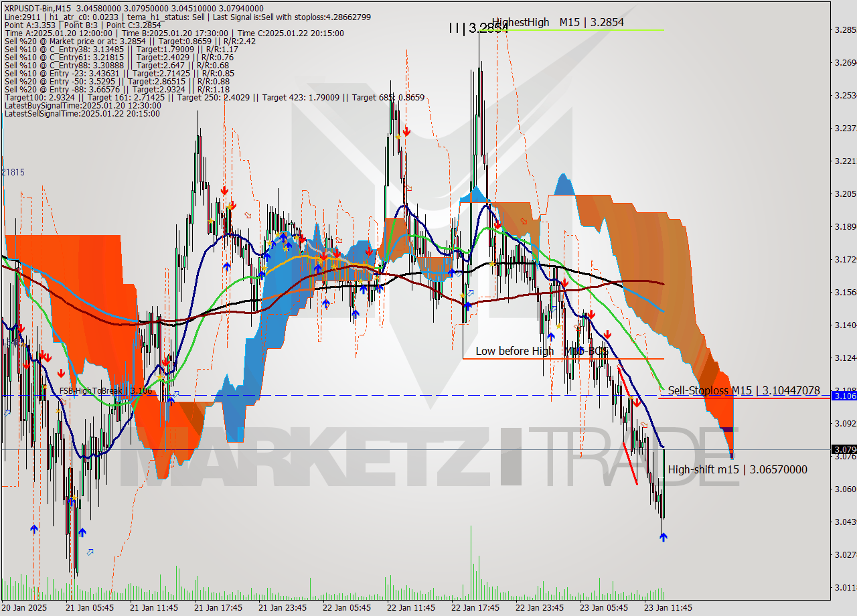The image size is (857, 616).
Task: Click the 'FSB-HighToBreak | 3.106' label
Action: pos(105,390)
